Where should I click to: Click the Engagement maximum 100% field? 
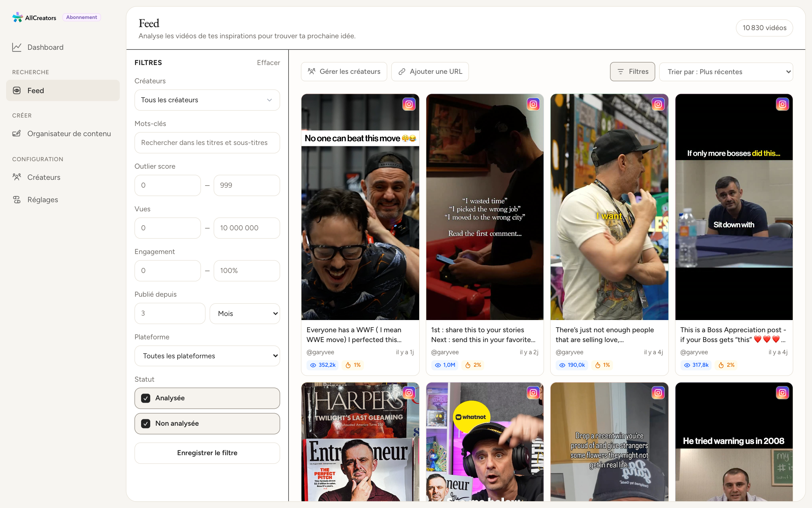click(247, 271)
